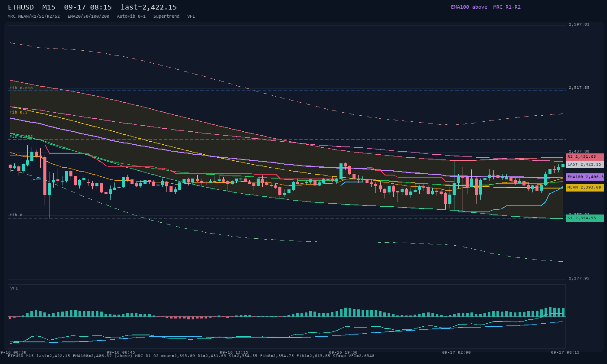Select the "AutoFib 0-1" legend entry
607x364 pixels.
point(131,16)
